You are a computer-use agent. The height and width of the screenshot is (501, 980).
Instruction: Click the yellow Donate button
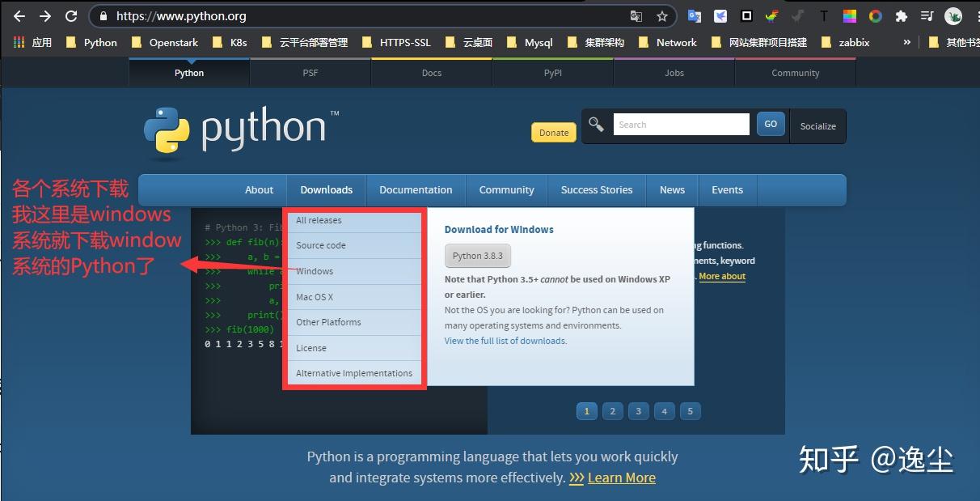click(x=554, y=133)
